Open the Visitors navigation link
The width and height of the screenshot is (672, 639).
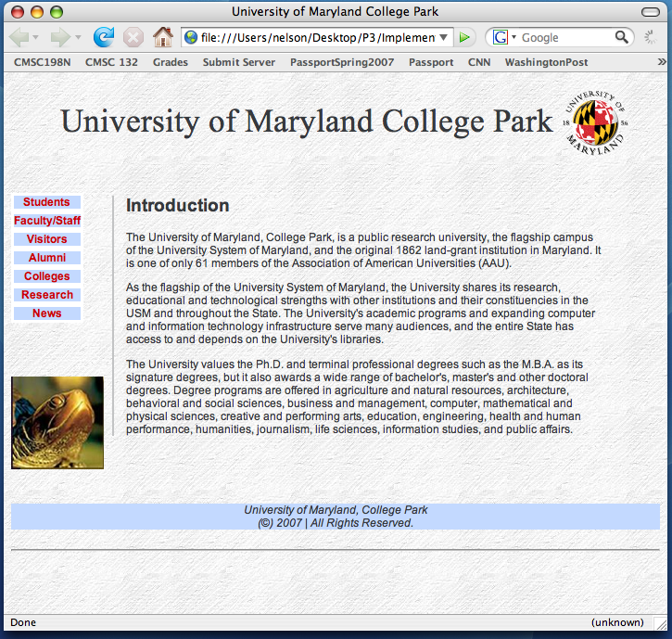point(46,239)
